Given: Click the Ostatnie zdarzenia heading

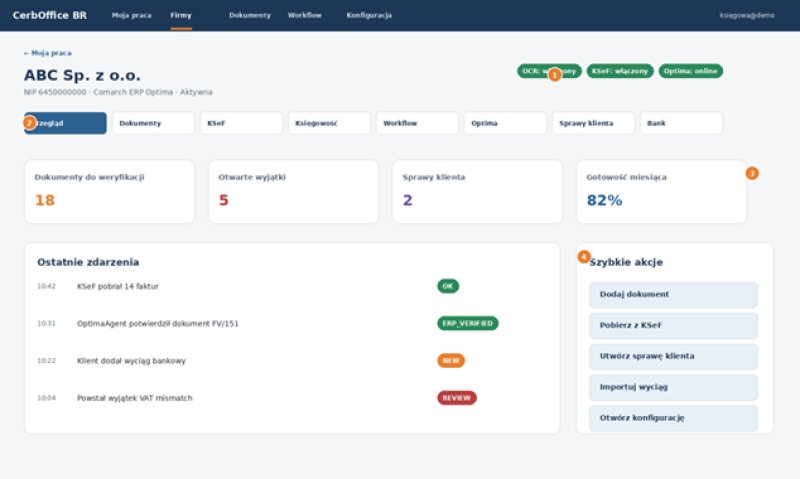Looking at the screenshot, I should (x=88, y=262).
